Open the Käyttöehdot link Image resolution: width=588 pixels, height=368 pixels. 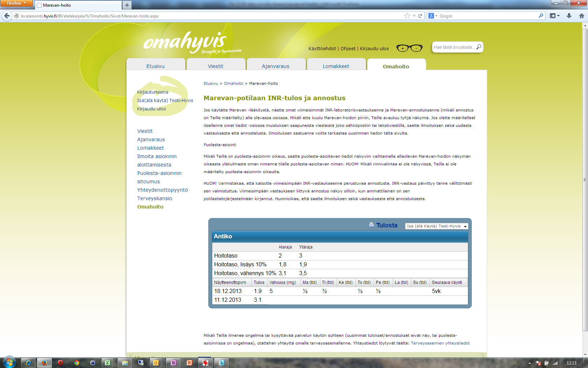click(x=322, y=49)
